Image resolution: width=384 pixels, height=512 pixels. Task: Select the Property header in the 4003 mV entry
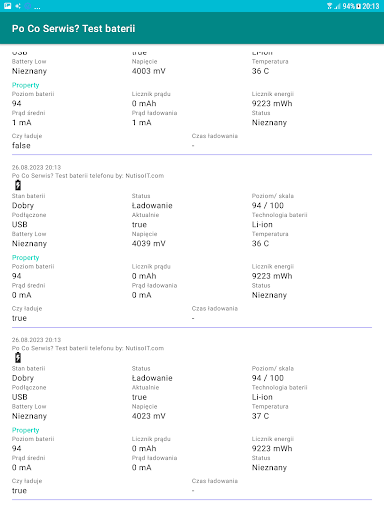[x=26, y=85]
